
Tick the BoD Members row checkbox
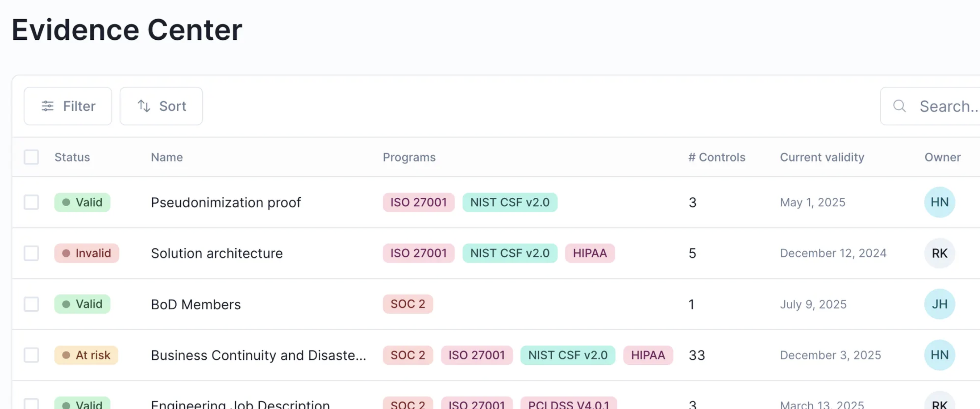[x=31, y=304]
